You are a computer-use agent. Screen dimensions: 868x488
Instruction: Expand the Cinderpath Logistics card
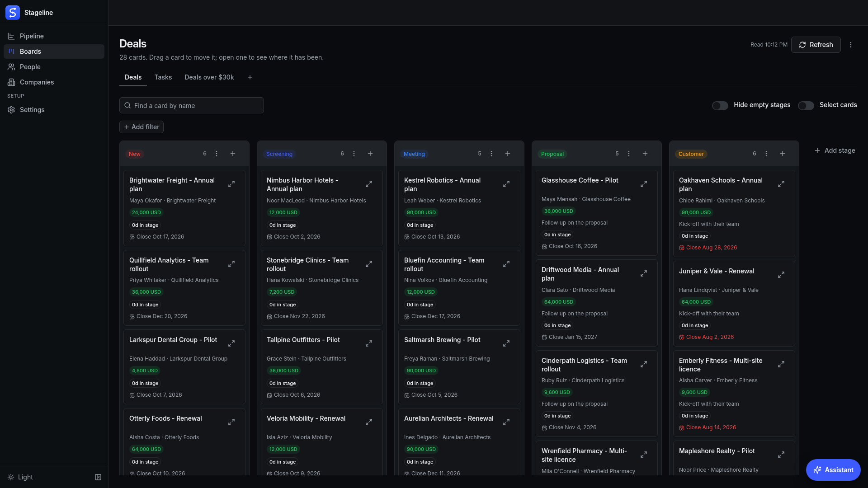tap(644, 364)
